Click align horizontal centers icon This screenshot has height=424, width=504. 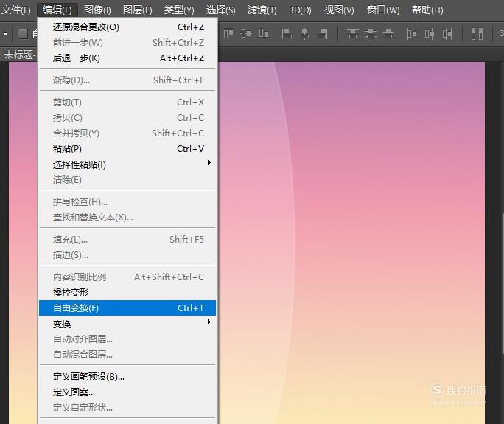coord(305,33)
